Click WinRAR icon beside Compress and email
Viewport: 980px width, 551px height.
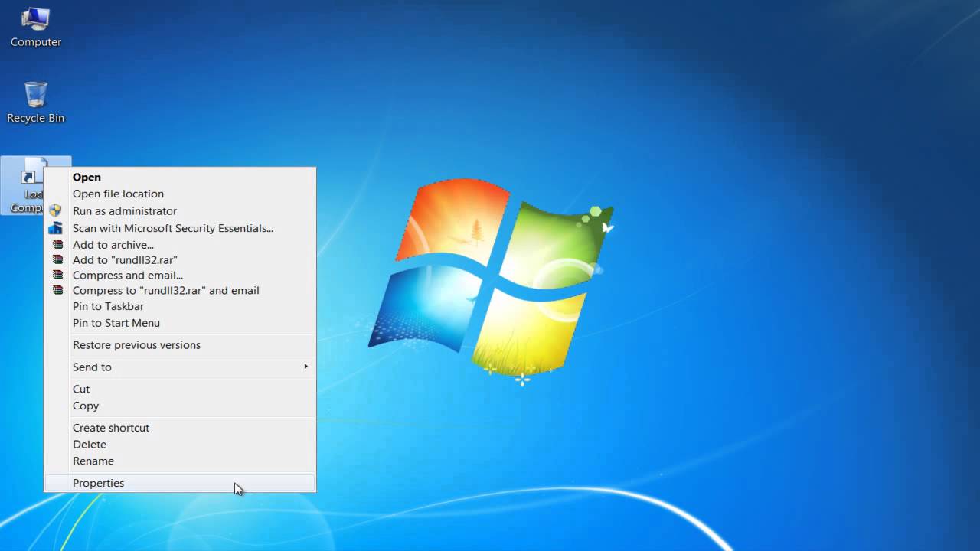(57, 275)
